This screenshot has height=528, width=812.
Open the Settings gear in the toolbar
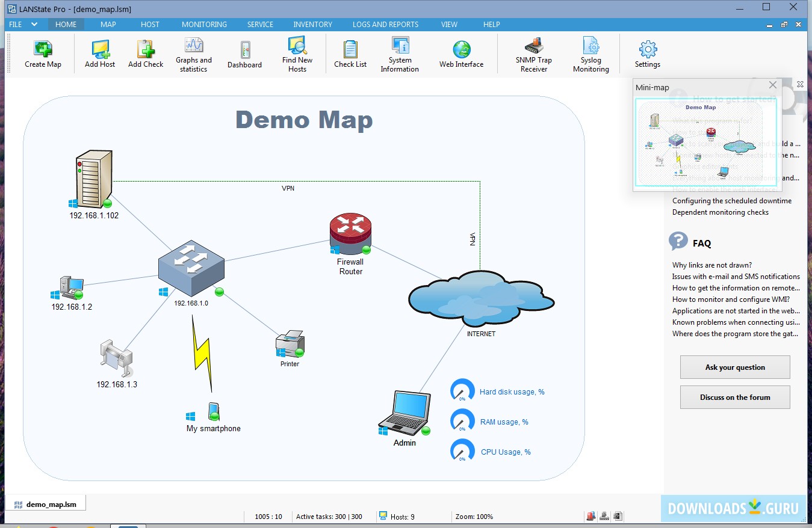point(648,54)
